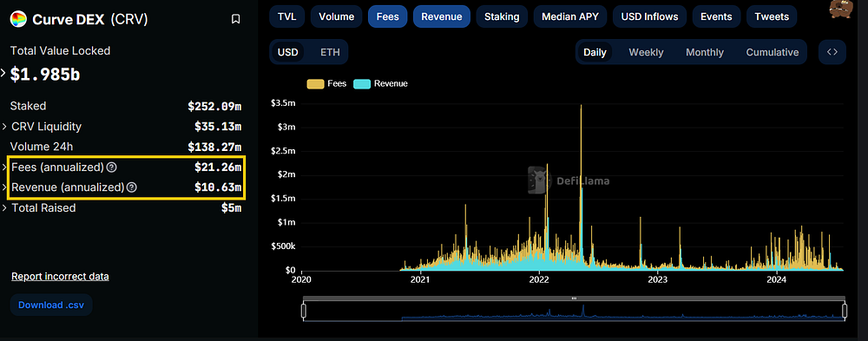Expand the Total Value Locked breakdown chevron
The image size is (868, 341).
[3, 73]
